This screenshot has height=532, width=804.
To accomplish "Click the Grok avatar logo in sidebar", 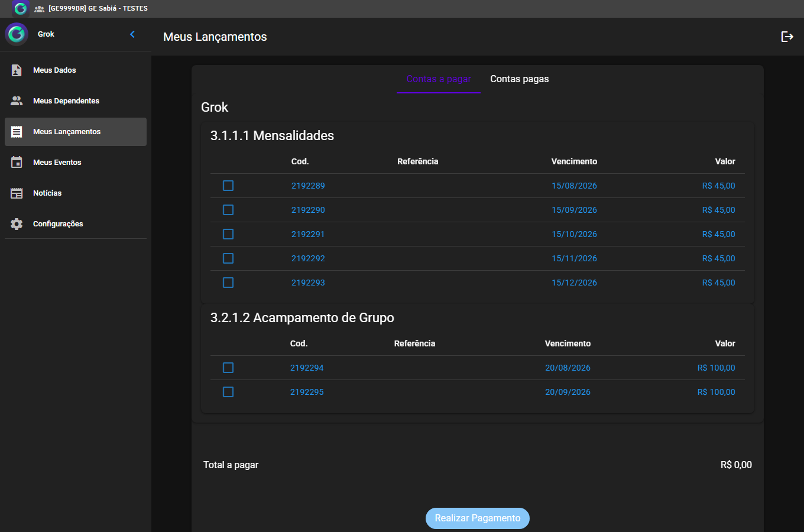I will 17,34.
